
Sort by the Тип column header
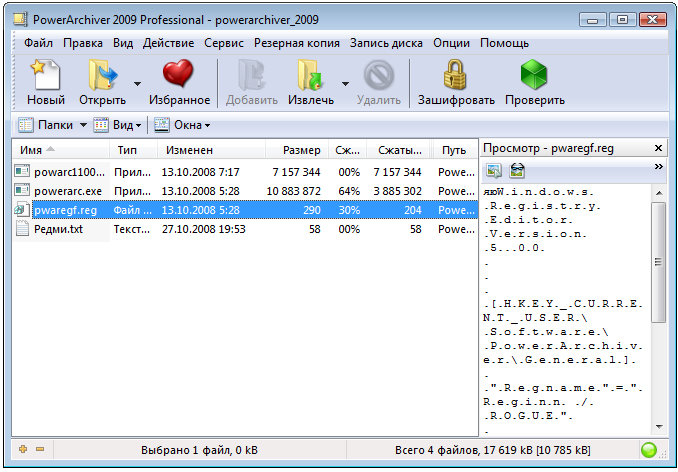(134, 150)
